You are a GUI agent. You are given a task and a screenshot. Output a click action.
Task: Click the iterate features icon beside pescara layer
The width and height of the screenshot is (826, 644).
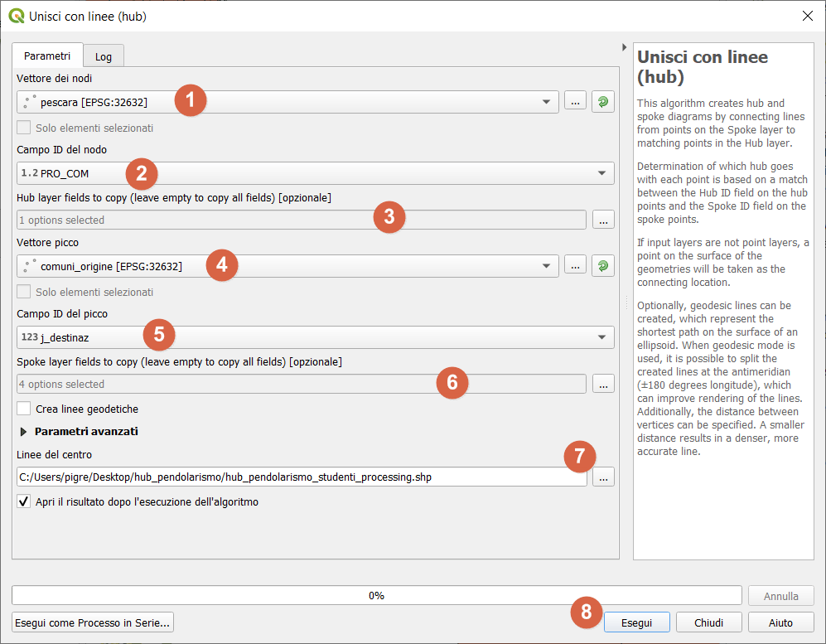tap(602, 102)
